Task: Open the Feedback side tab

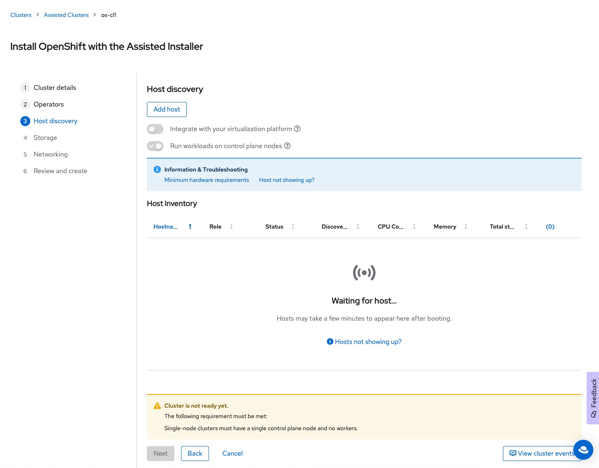Action: tap(593, 398)
